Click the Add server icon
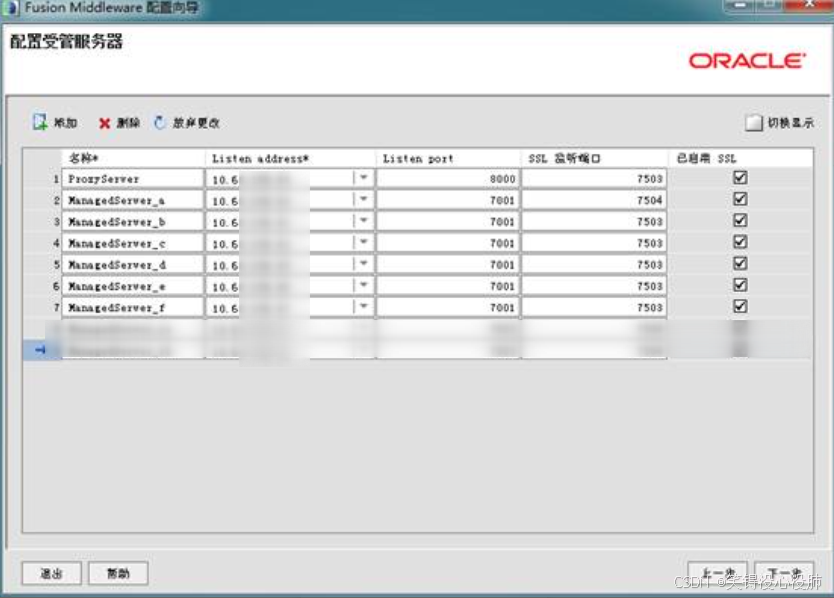The image size is (834, 598). [40, 122]
